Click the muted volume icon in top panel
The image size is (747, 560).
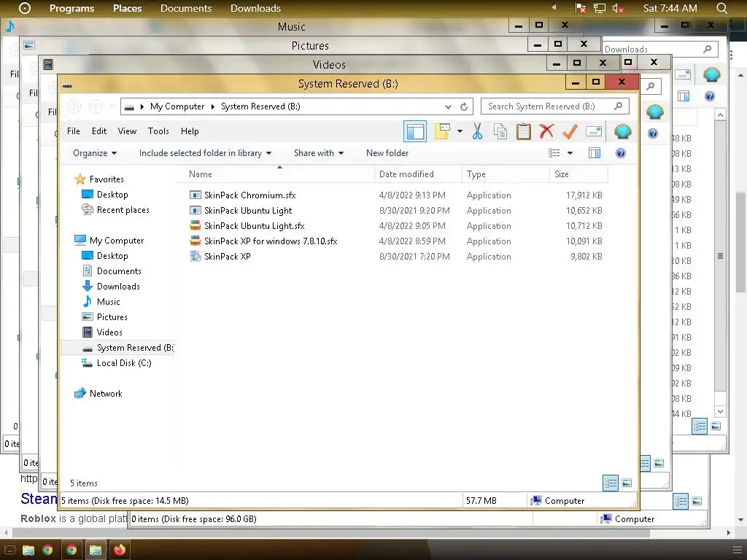pyautogui.click(x=618, y=8)
